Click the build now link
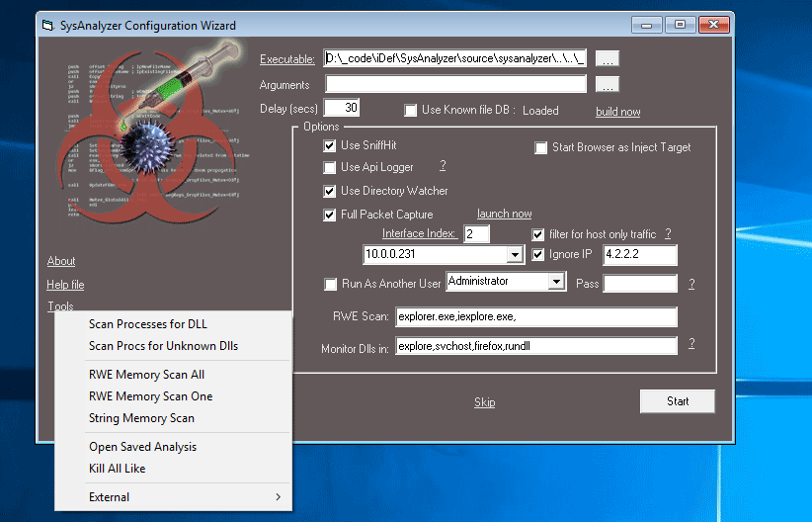Image resolution: width=812 pixels, height=522 pixels. pos(617,112)
